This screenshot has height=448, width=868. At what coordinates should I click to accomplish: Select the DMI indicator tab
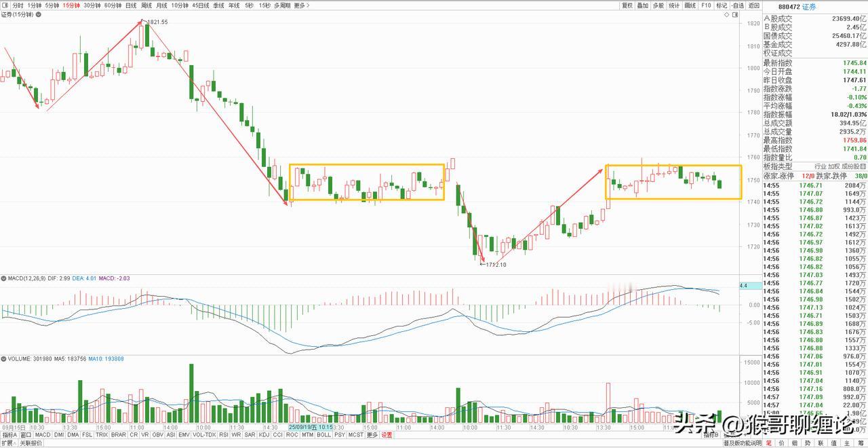coord(59,434)
